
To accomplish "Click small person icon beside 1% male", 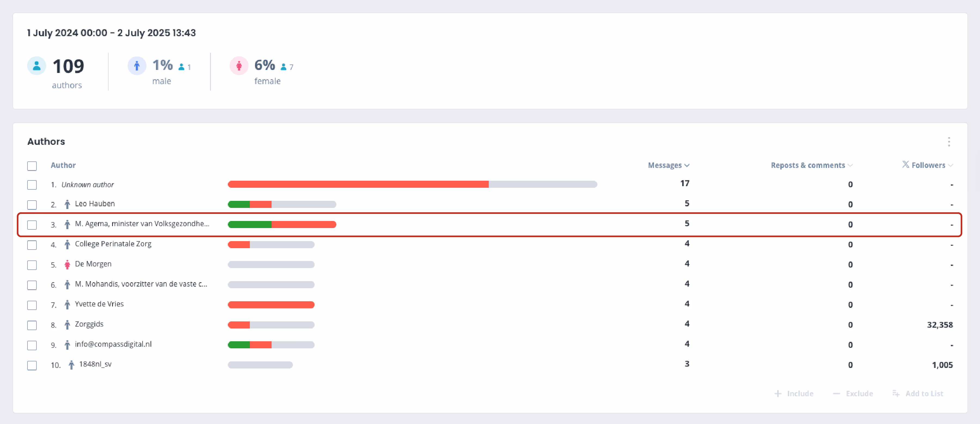I will 182,67.
